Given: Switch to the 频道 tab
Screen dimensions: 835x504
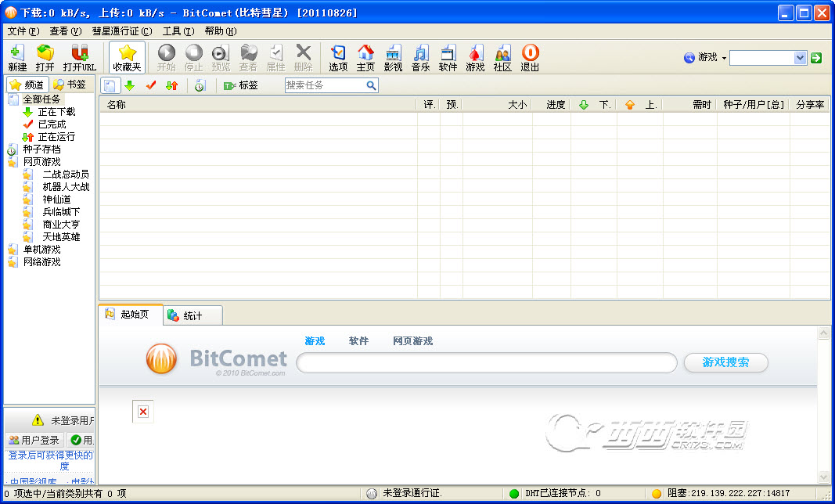Looking at the screenshot, I should pos(27,85).
